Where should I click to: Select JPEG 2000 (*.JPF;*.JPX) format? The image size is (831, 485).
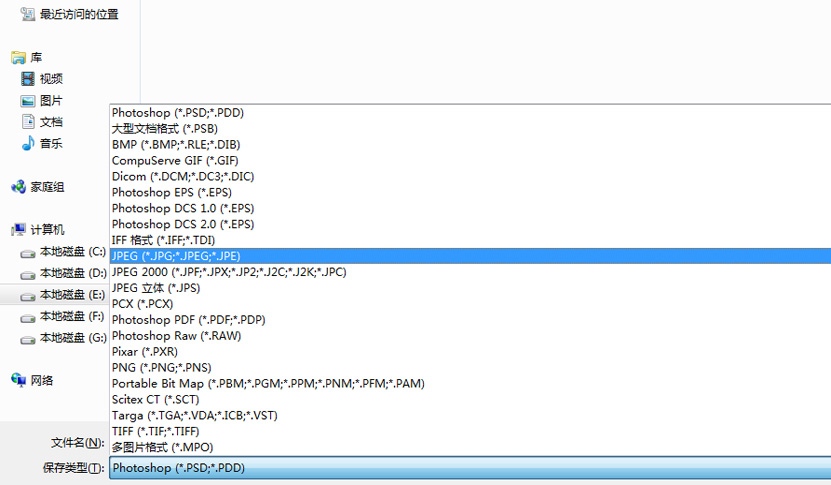click(471, 272)
